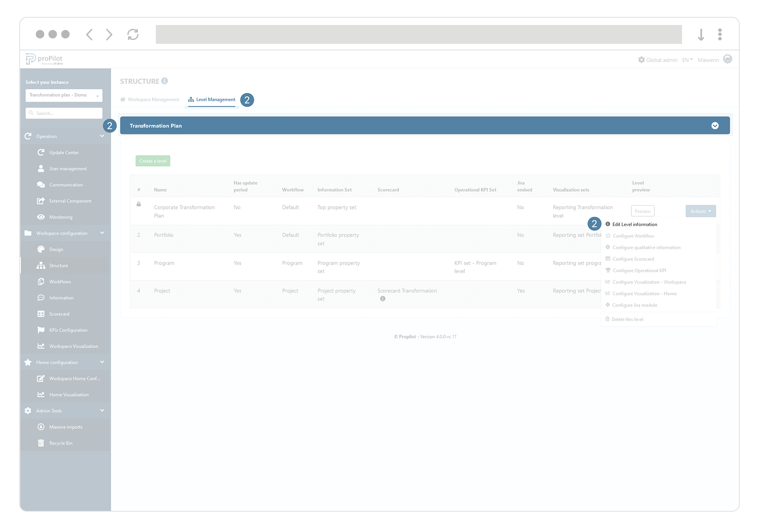The height and width of the screenshot is (532, 759).
Task: Open the Actions dropdown button
Action: [x=700, y=211]
